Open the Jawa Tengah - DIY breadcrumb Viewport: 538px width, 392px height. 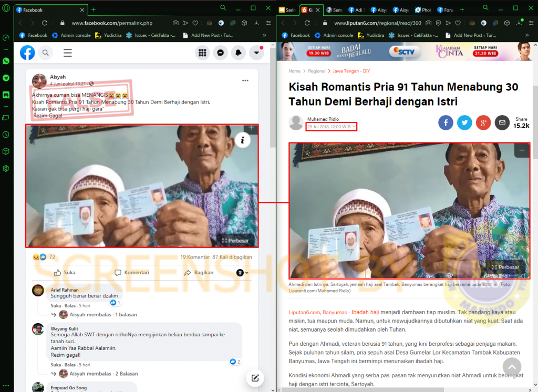pyautogui.click(x=351, y=71)
